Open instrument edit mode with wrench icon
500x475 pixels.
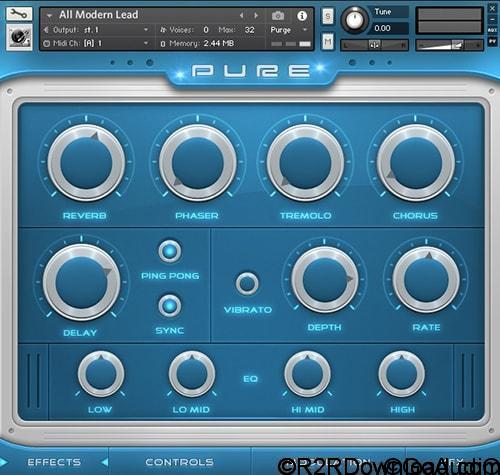tap(19, 14)
